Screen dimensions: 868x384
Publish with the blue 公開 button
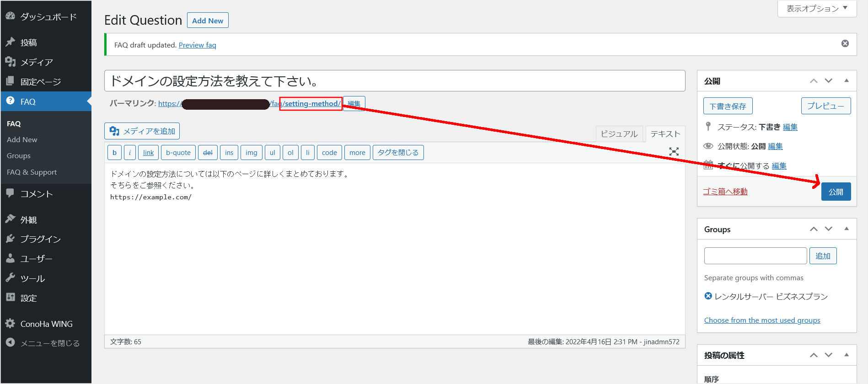click(836, 192)
